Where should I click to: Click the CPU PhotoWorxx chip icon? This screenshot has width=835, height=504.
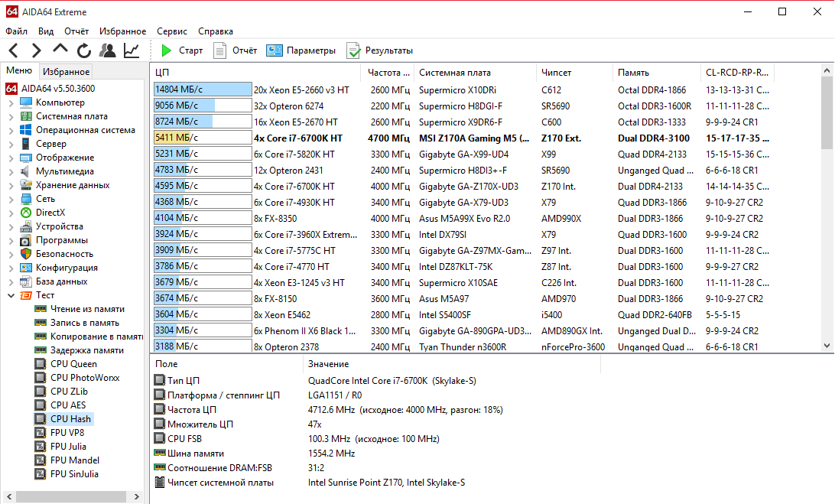40,378
